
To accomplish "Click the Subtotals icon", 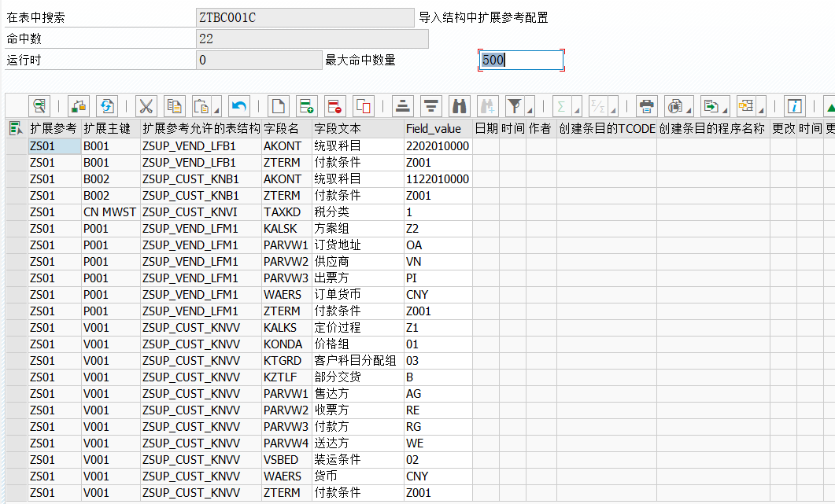I will [x=598, y=106].
